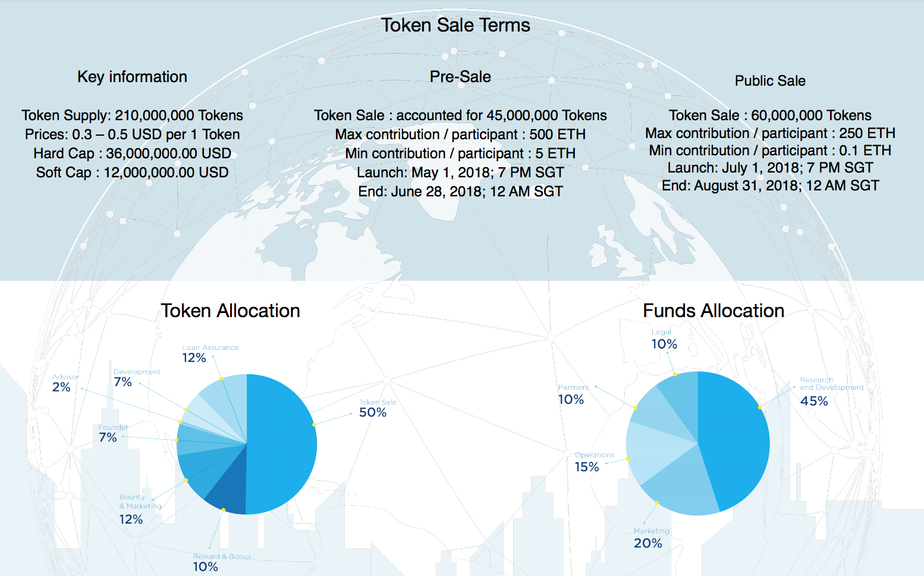Screen dimensions: 924x576
Task: Select the Hard Cap 36,000,000.00 USD line
Action: click(132, 154)
